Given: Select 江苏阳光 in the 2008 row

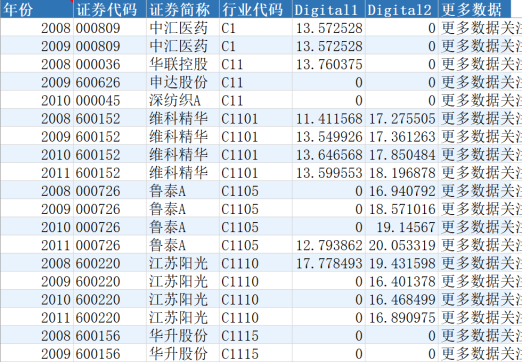Looking at the screenshot, I should 183,263.
